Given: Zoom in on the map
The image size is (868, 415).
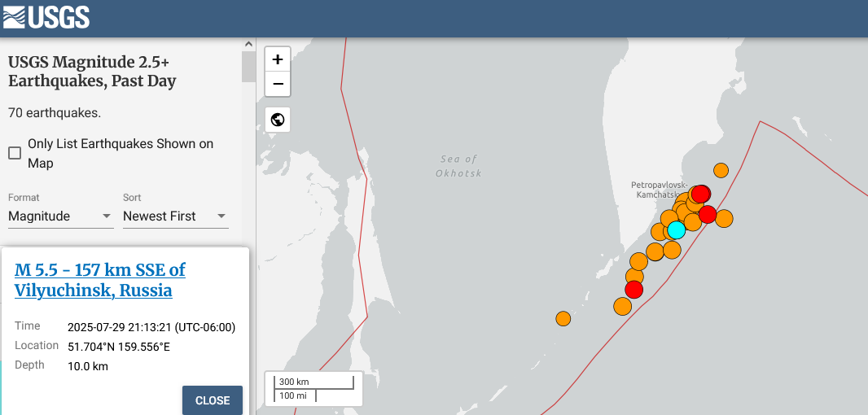Looking at the screenshot, I should (x=278, y=59).
